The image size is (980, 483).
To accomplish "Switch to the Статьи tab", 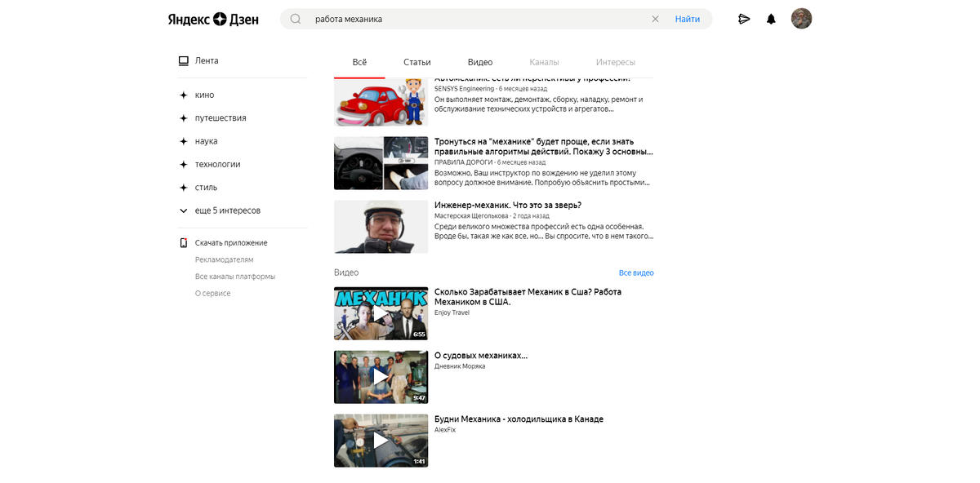I will coord(416,61).
